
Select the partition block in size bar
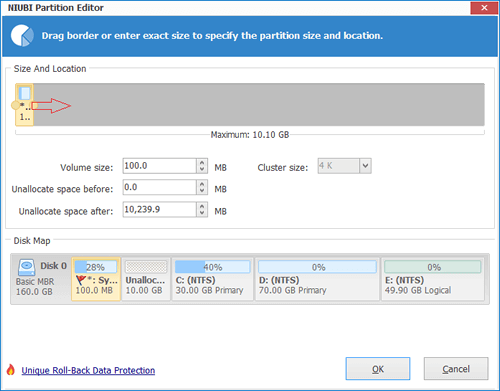tap(24, 105)
